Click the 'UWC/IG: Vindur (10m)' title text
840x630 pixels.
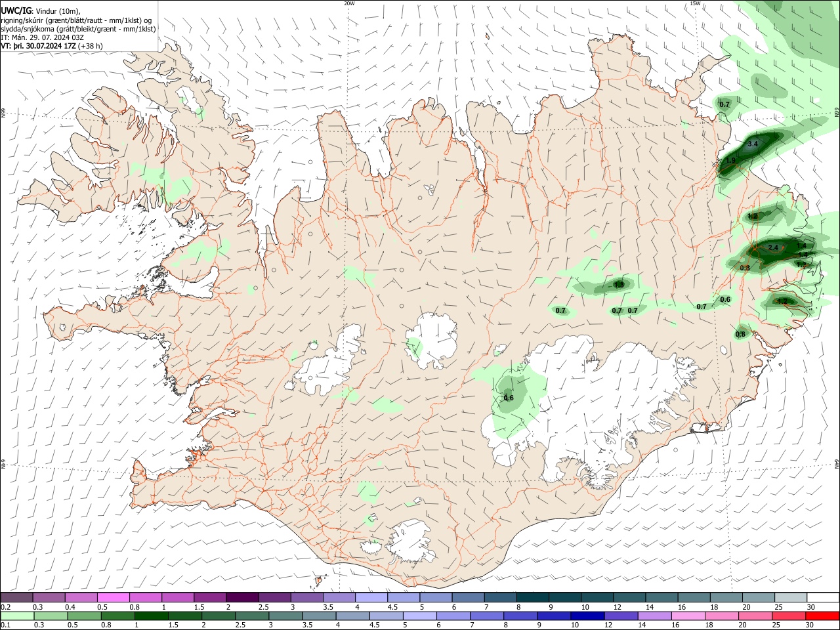click(x=40, y=10)
